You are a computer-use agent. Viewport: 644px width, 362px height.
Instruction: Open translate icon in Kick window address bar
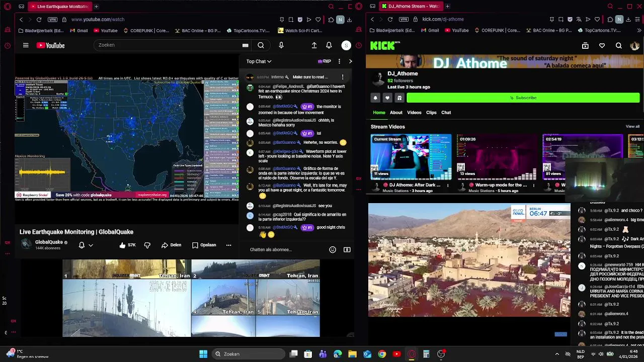(x=578, y=20)
